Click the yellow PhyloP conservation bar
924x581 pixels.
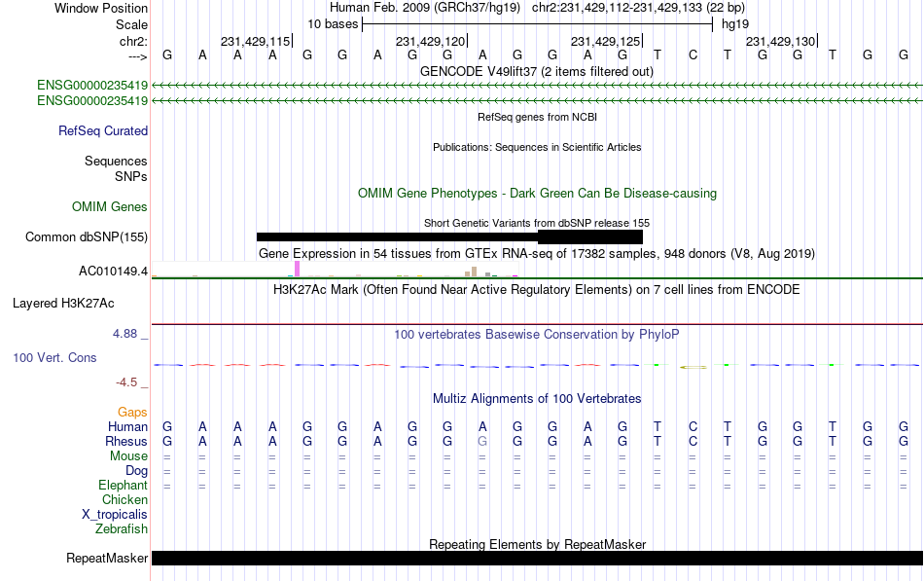coord(693,368)
